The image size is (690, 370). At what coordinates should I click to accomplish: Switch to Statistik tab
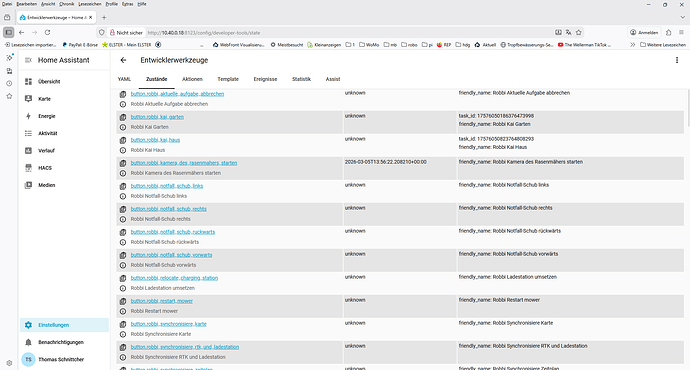click(x=301, y=79)
